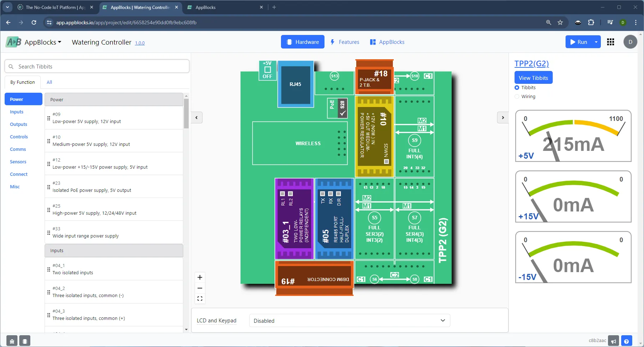Open Chrome tab search dropdown
This screenshot has height=347, width=644.
7,7
